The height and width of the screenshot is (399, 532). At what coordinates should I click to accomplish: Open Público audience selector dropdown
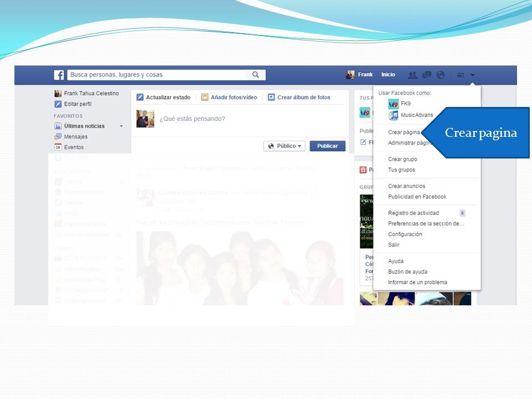(284, 146)
